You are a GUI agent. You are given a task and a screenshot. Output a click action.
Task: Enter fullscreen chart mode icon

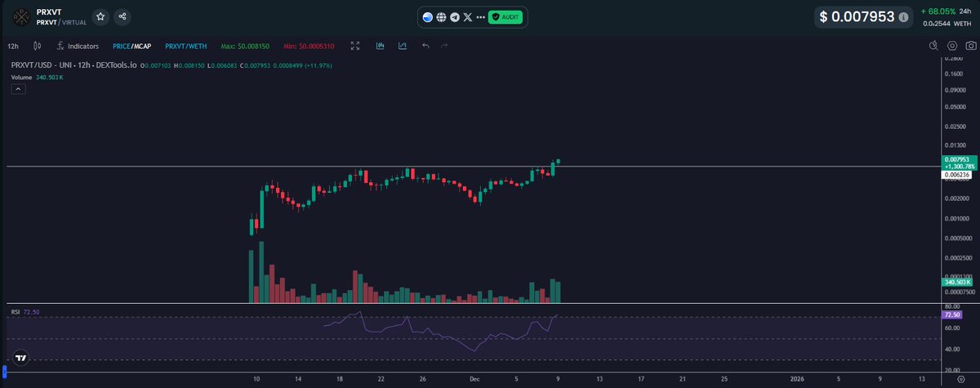point(354,47)
